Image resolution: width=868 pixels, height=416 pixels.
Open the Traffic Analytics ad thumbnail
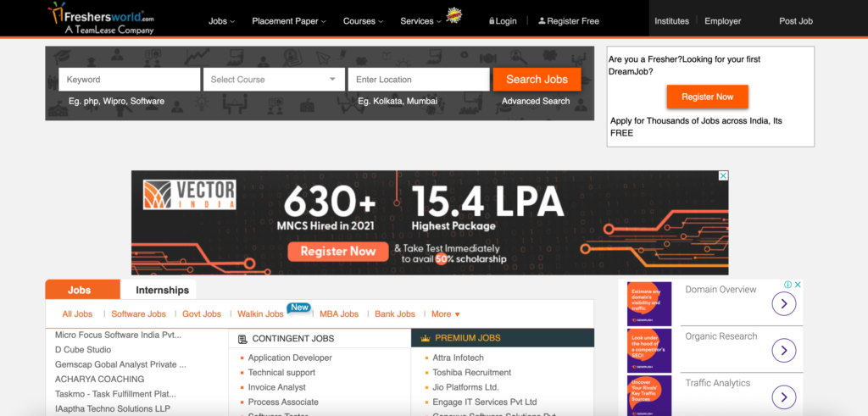tap(649, 396)
